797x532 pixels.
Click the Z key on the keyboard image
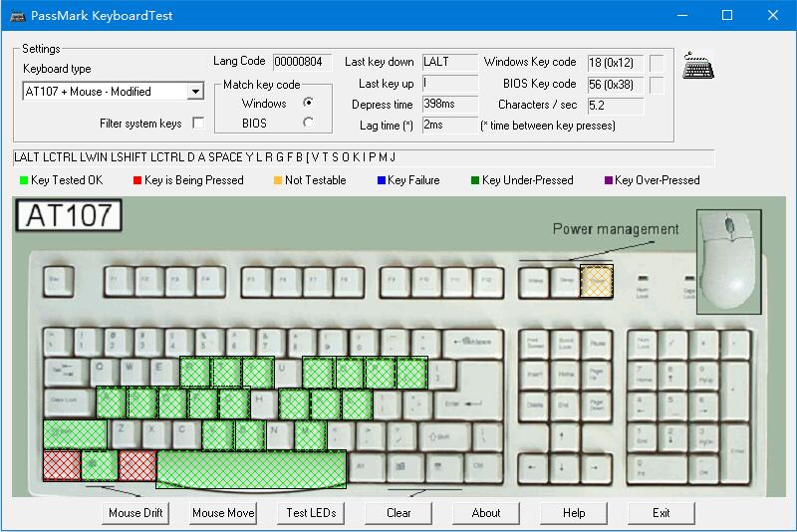click(x=124, y=434)
